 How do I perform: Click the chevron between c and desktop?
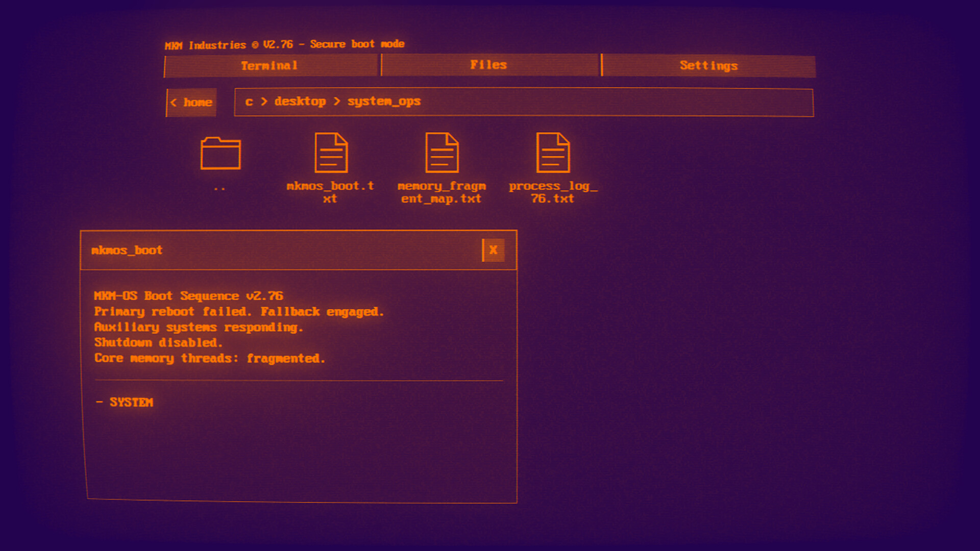(264, 102)
